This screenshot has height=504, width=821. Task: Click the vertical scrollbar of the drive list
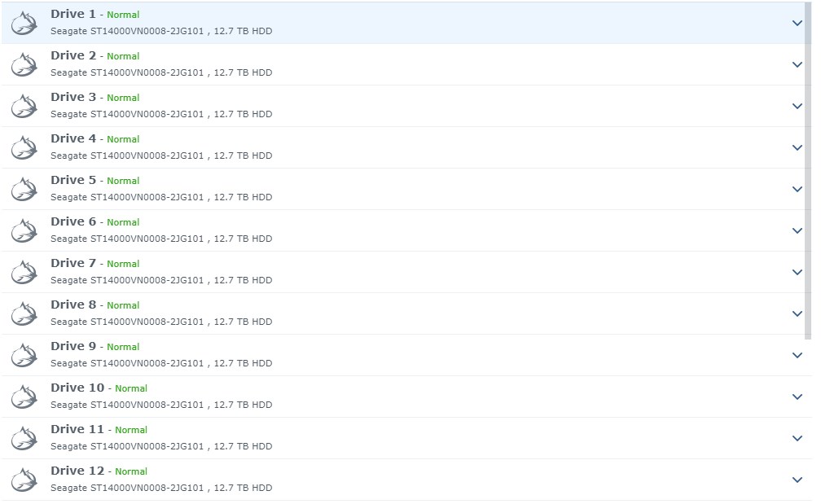tap(808, 171)
